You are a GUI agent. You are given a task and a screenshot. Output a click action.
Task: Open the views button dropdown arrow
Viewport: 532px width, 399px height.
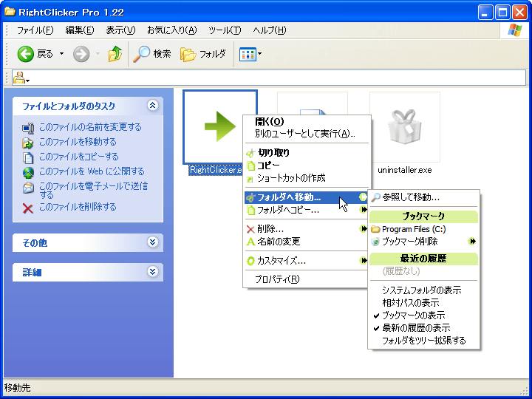[259, 54]
